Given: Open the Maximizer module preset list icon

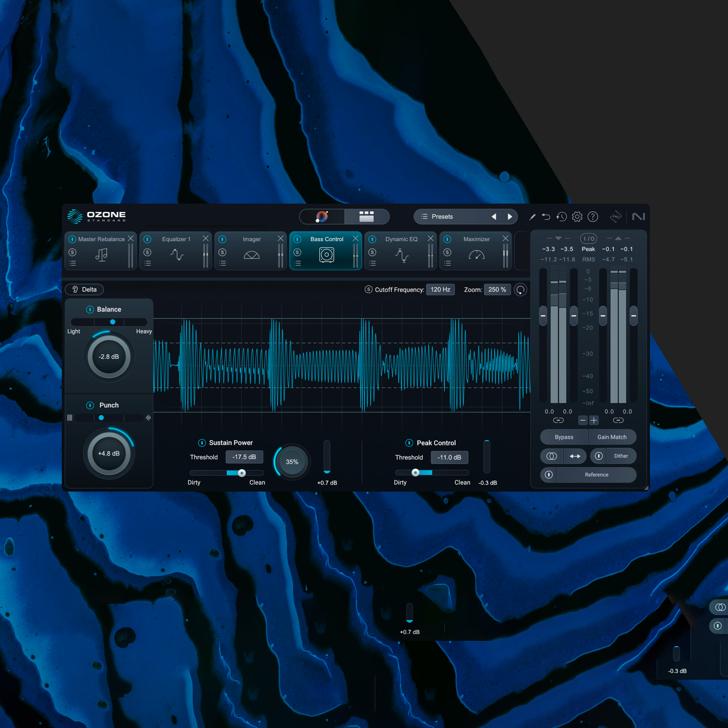Looking at the screenshot, I should click(447, 264).
